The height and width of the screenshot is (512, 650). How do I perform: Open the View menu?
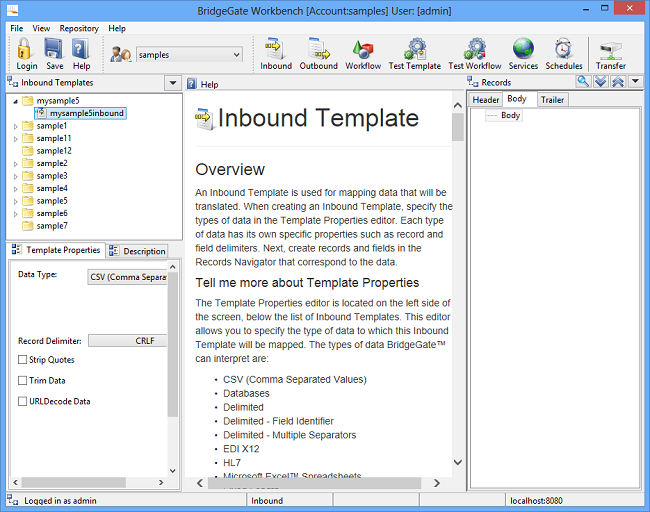tap(41, 28)
